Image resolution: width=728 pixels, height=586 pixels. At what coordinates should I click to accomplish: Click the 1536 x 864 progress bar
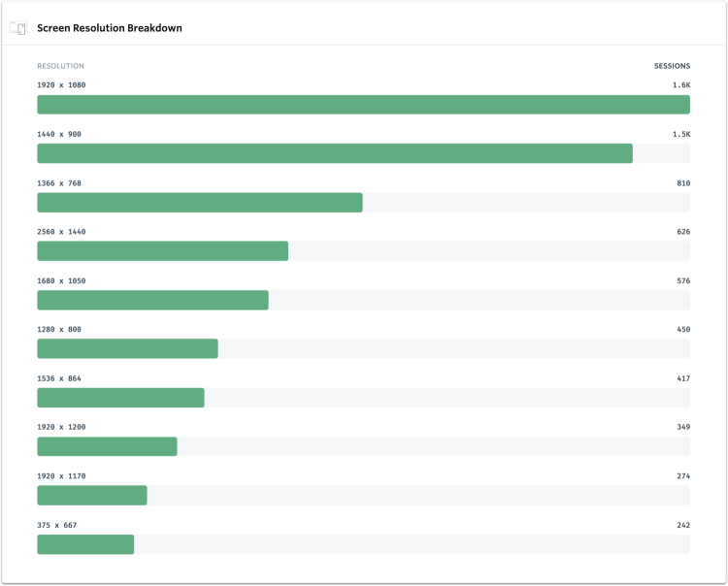pyautogui.click(x=364, y=398)
